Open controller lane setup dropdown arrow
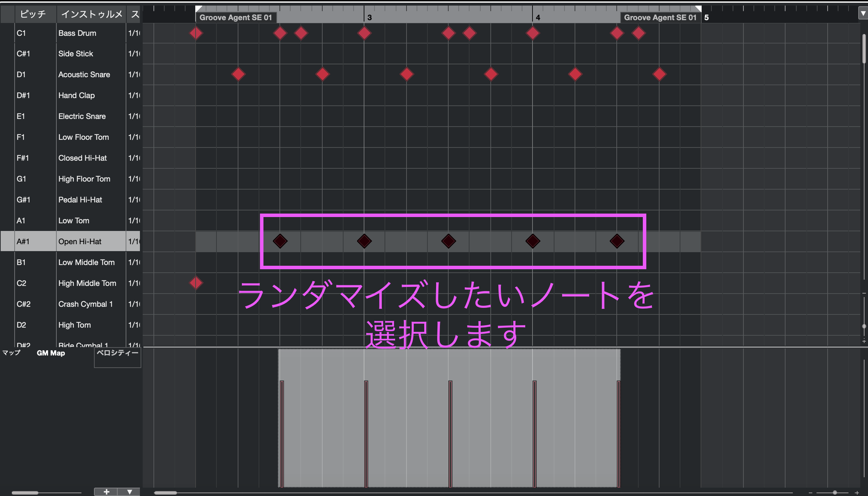The width and height of the screenshot is (868, 496). coord(129,491)
